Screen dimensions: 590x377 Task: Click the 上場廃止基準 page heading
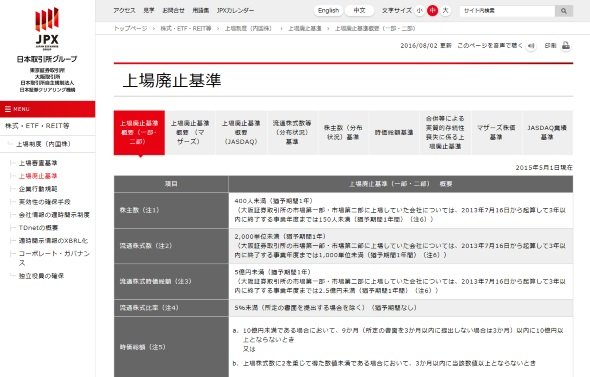point(172,80)
